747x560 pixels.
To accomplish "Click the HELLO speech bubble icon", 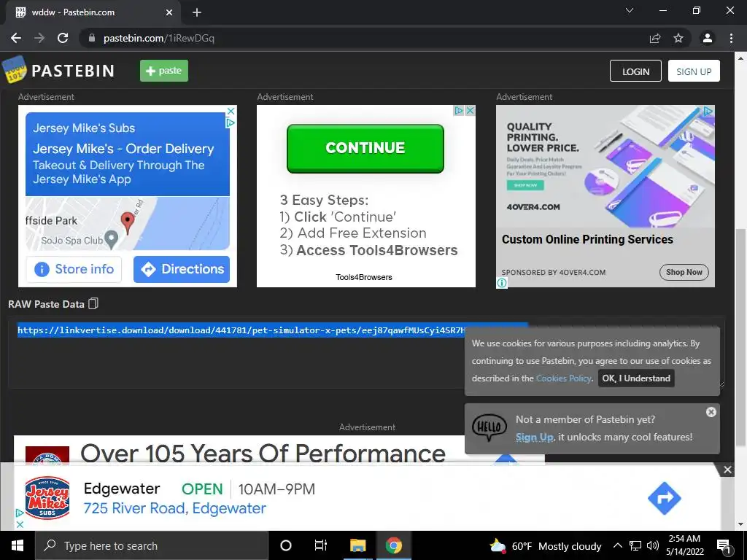I will [489, 427].
